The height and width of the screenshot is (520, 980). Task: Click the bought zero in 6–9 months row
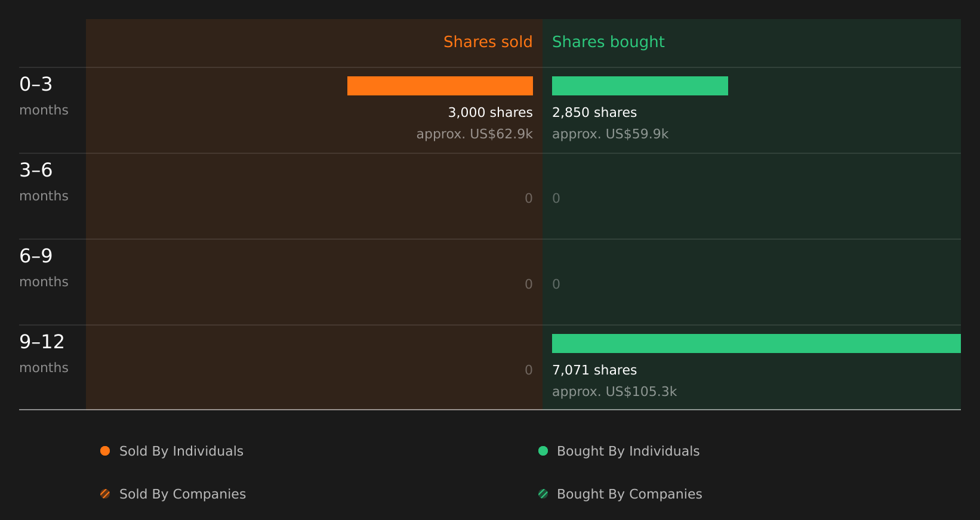point(556,284)
